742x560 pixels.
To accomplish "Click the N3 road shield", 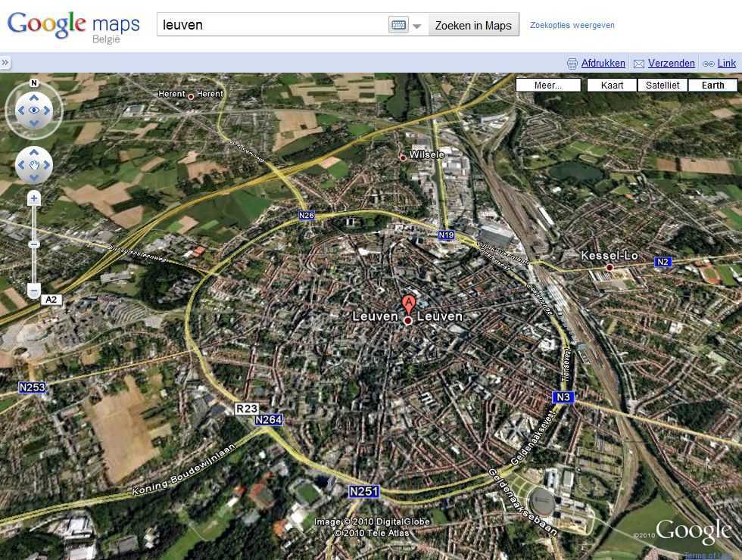I will (563, 397).
